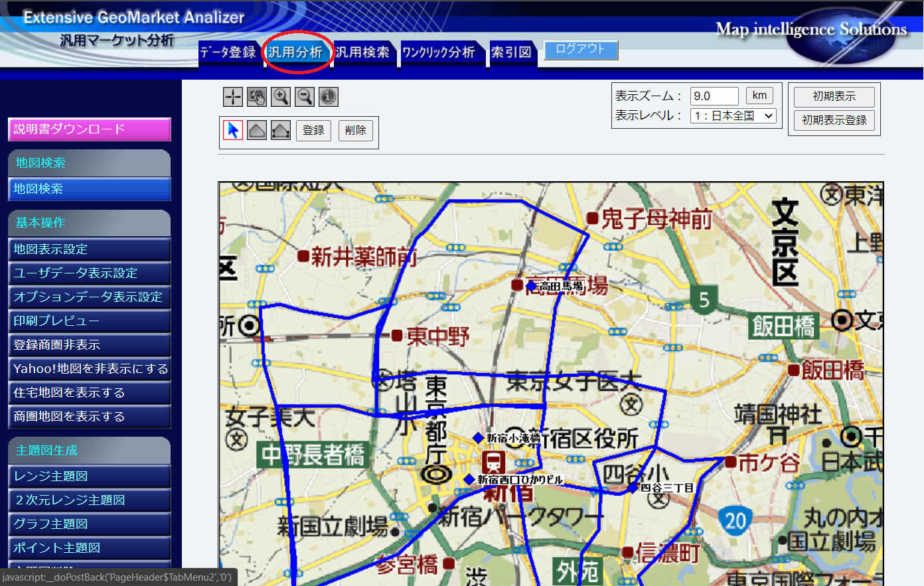924x586 pixels.
Task: Click the dark blue 地図検索 menu item
Action: click(90, 189)
